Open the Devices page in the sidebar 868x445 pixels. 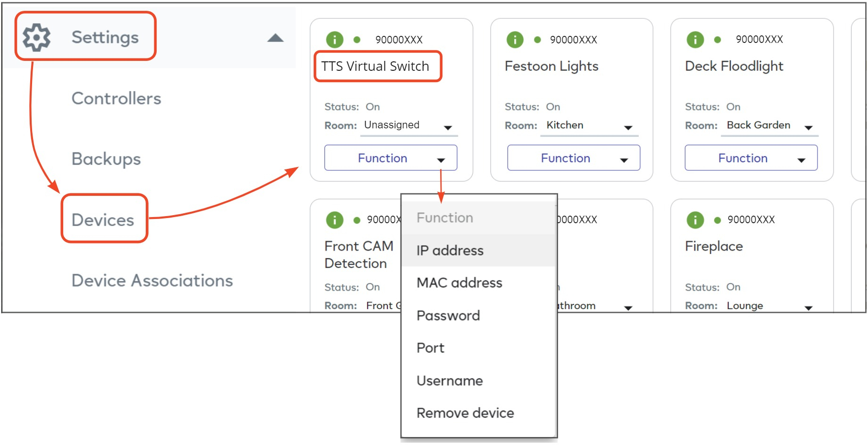click(x=103, y=219)
